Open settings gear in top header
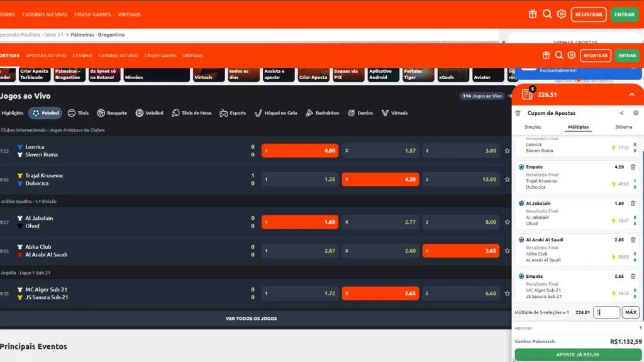 tap(562, 14)
